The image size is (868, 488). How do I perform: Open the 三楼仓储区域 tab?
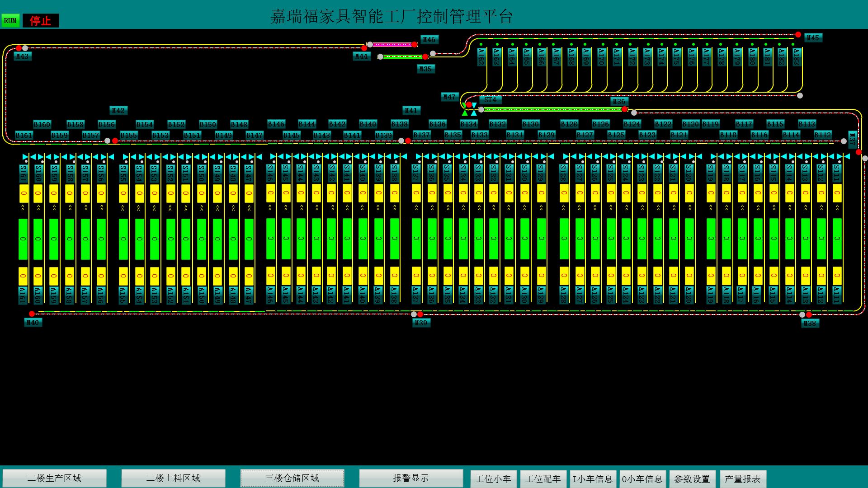click(x=292, y=478)
